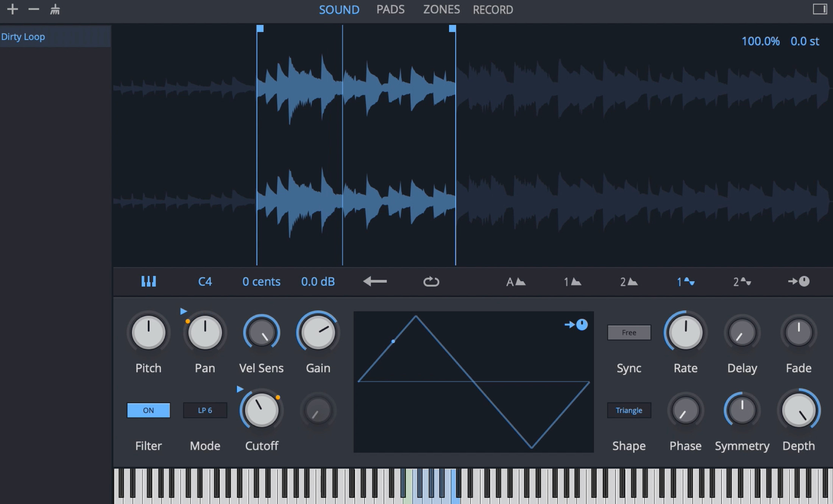Click the minus icon to remove the sound
This screenshot has width=833, height=504.
point(34,9)
